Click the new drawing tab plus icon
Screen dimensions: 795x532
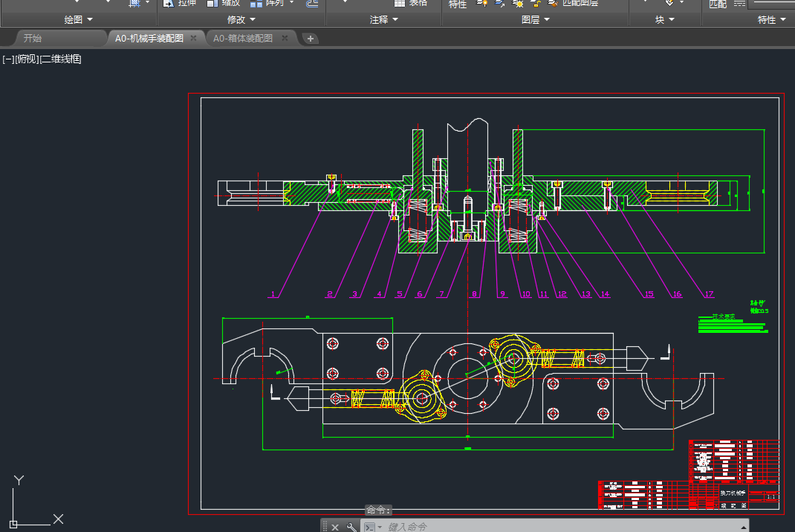(311, 38)
